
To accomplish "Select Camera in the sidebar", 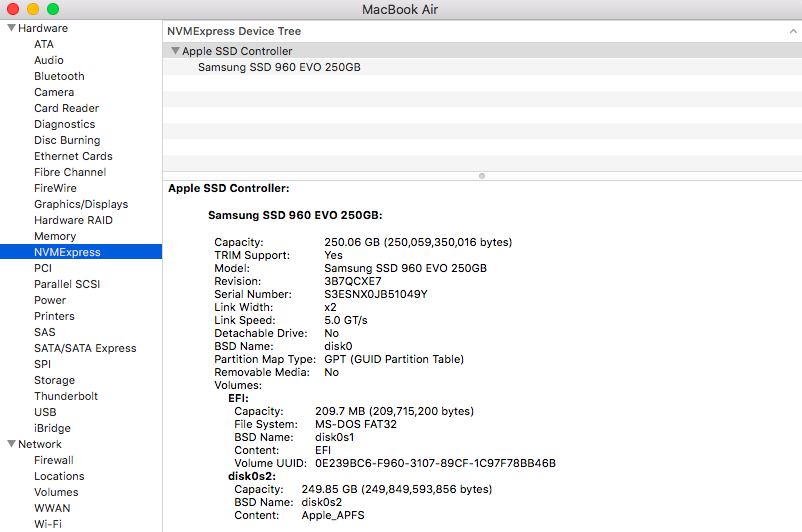I will (x=54, y=92).
